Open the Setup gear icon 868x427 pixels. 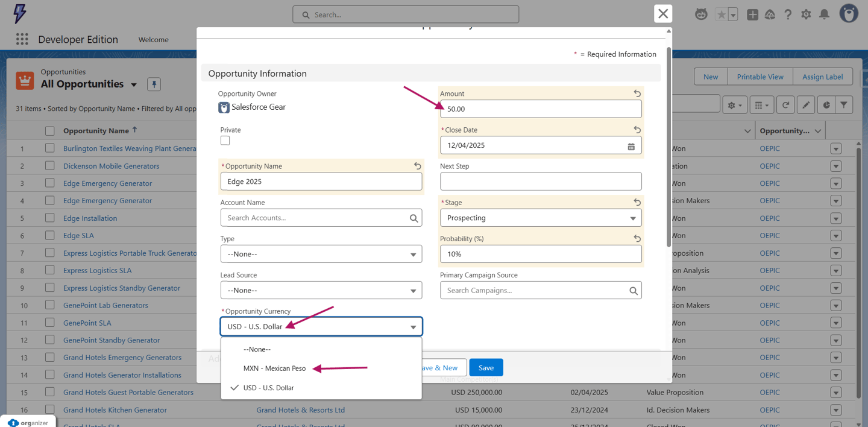(x=806, y=14)
